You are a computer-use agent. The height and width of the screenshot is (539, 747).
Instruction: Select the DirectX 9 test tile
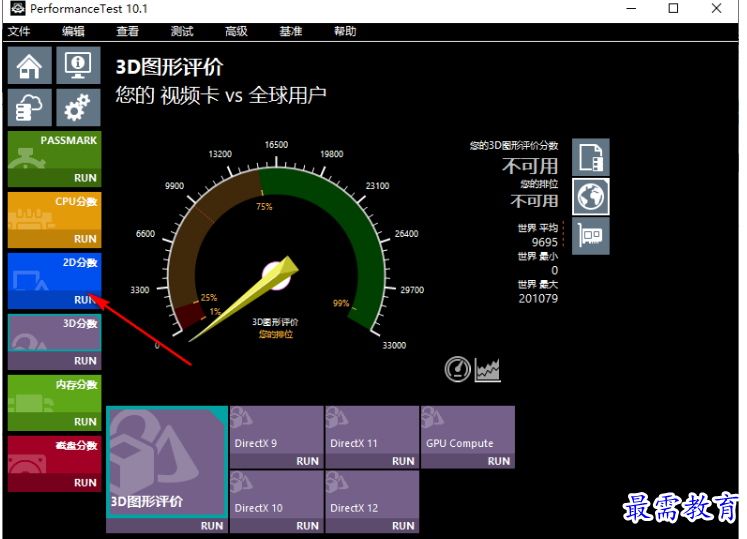(277, 429)
